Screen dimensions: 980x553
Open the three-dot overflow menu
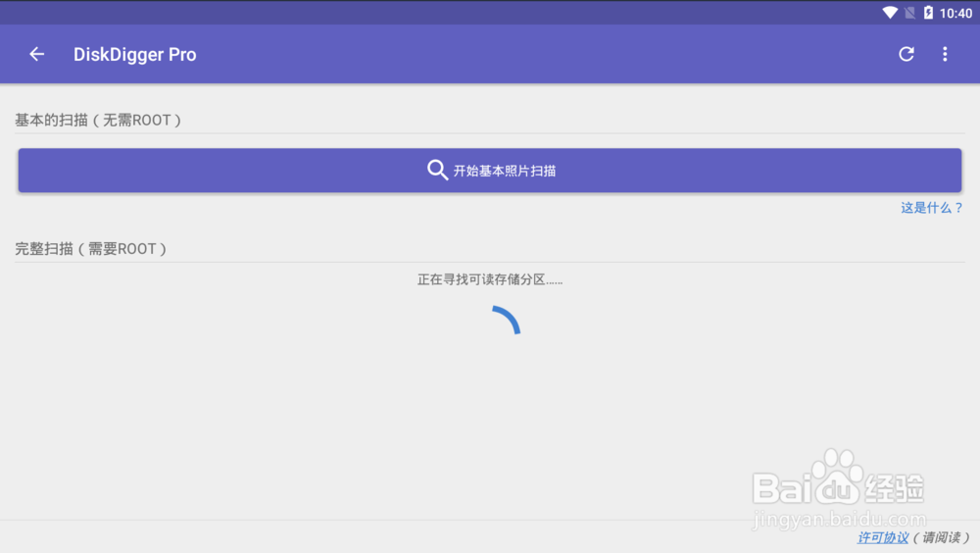pos(945,55)
